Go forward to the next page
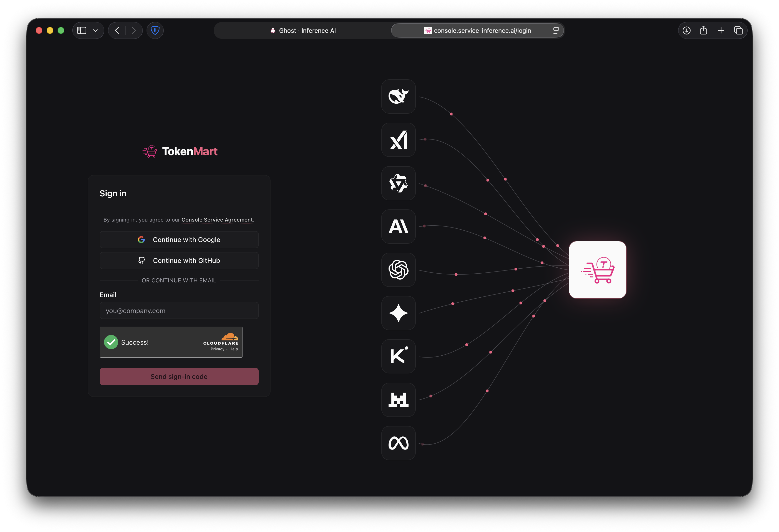The image size is (779, 532). tap(134, 30)
